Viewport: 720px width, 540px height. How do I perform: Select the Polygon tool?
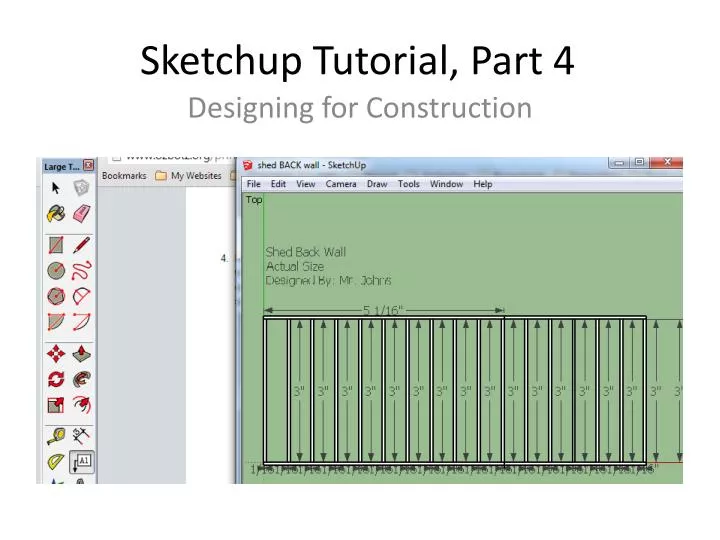[x=56, y=296]
